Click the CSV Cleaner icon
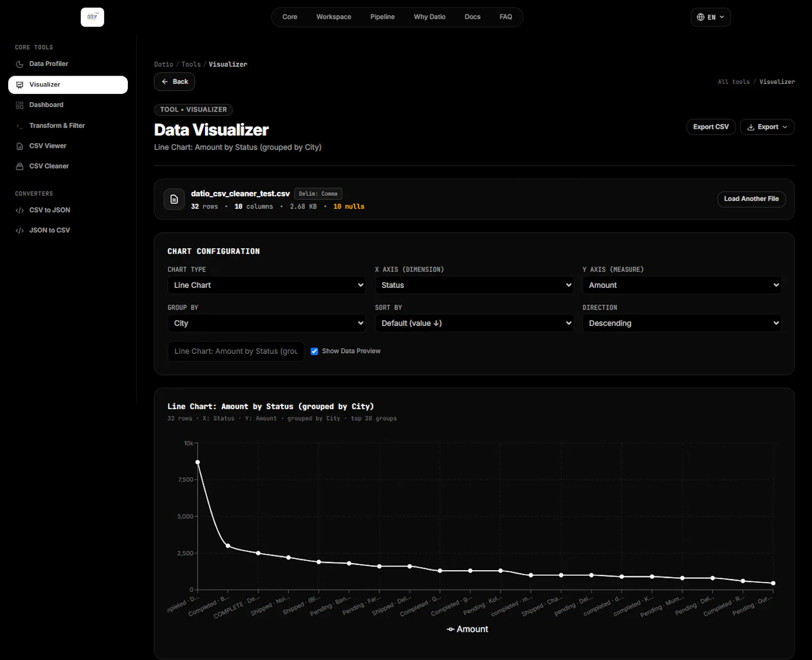 coord(20,167)
